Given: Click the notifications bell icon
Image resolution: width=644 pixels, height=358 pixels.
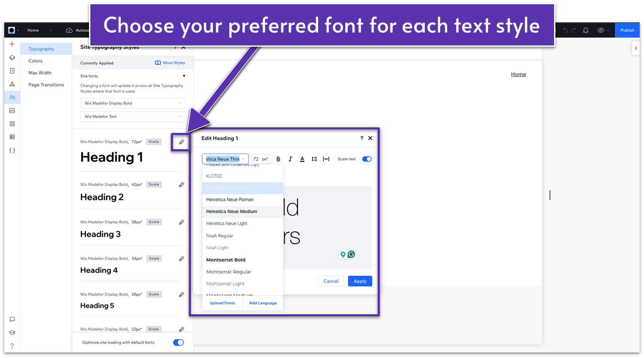Looking at the screenshot, I should (586, 30).
